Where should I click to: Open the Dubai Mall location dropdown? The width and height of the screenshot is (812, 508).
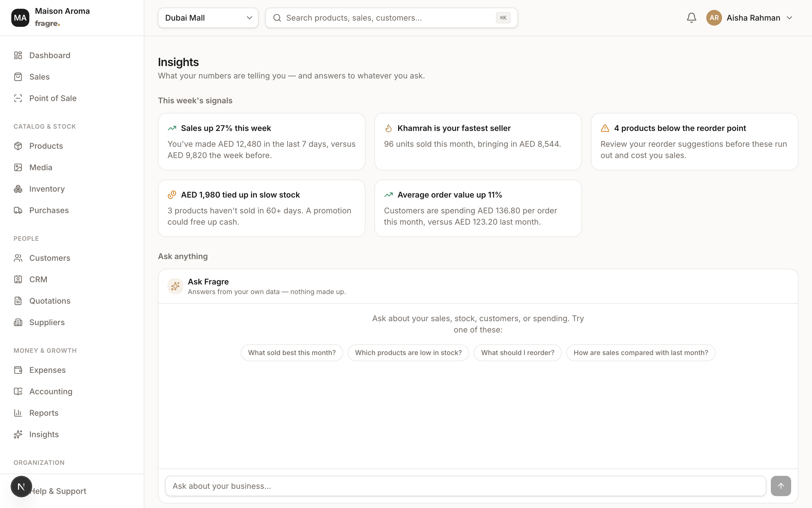(x=208, y=18)
